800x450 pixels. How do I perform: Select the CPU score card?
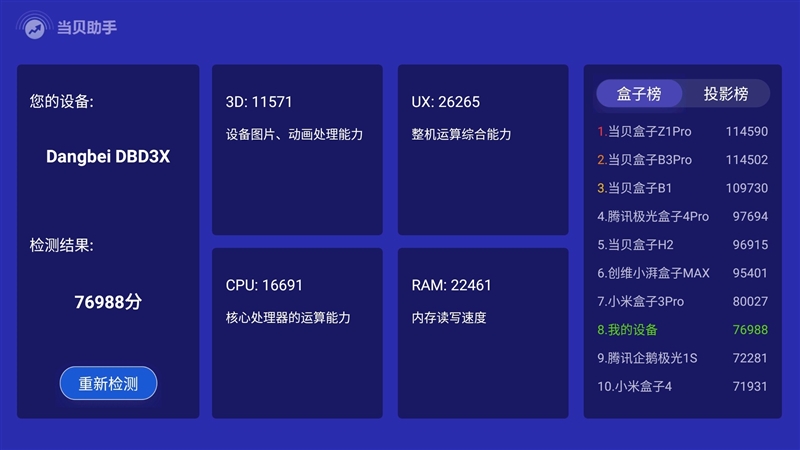(297, 333)
